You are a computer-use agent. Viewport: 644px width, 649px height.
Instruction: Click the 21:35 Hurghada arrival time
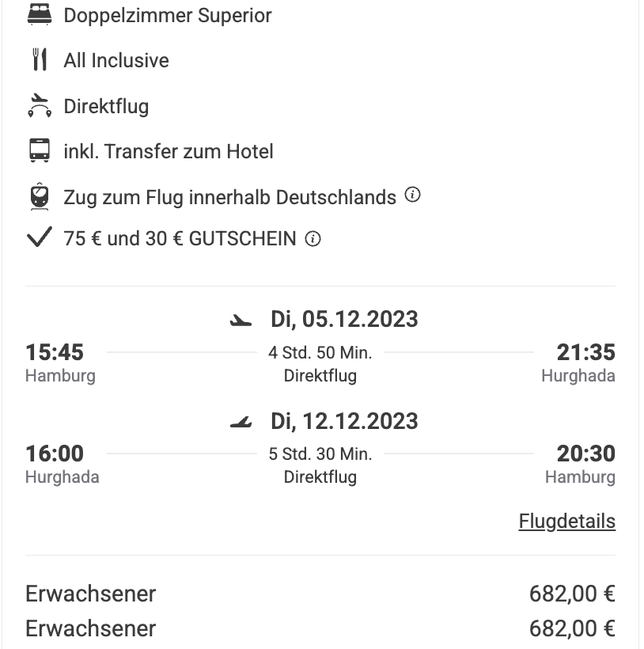[x=585, y=352]
